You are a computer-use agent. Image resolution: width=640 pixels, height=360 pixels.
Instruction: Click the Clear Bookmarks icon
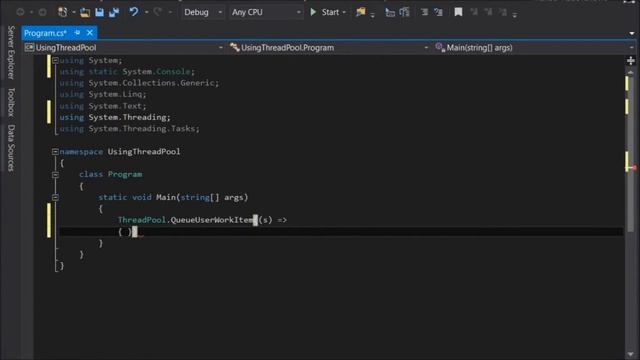click(x=503, y=12)
